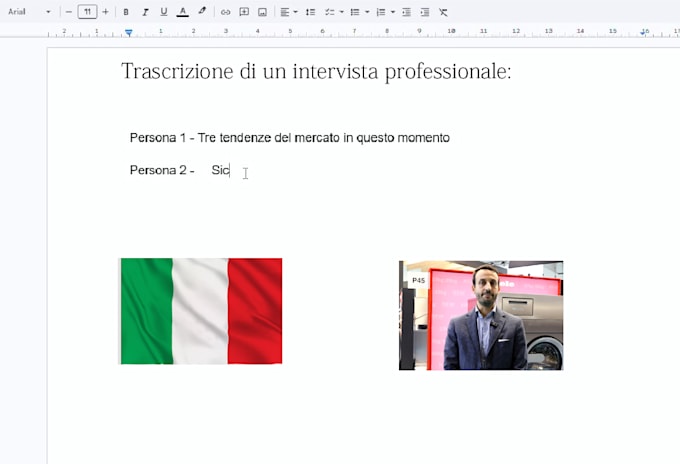Toggle underline formatting
Screen dimensions: 680x464
pos(163,12)
